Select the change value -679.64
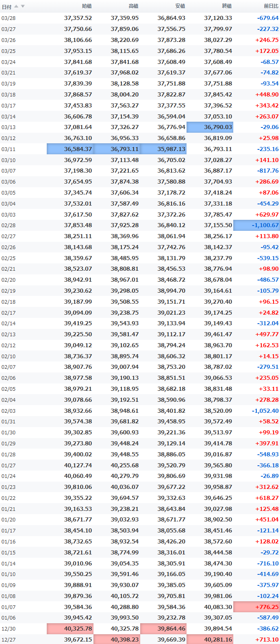 (x=268, y=18)
